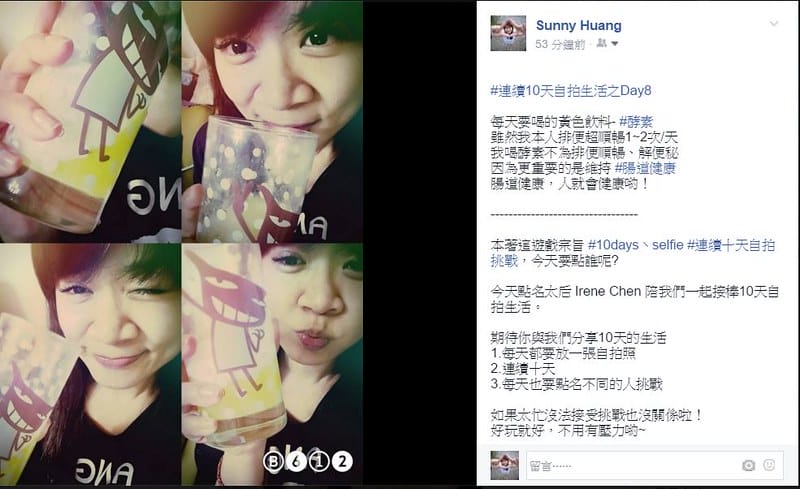Open the #連續10天自拍生活之Day8 hashtag

coord(570,91)
